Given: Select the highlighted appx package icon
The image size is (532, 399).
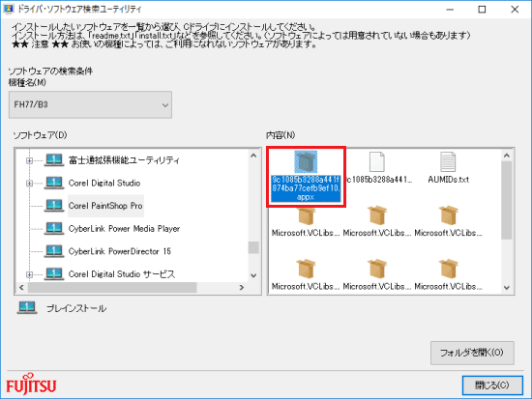Looking at the screenshot, I should point(306,161).
